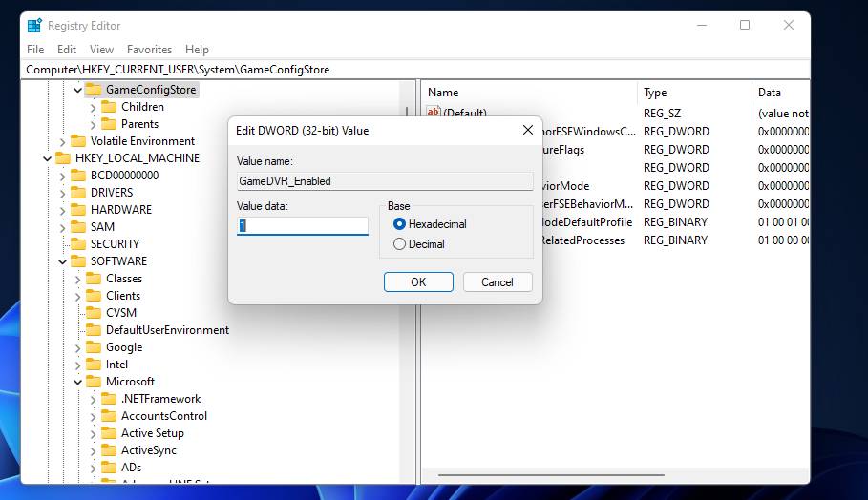Click the SAM folder icon
This screenshot has height=500, width=868.
(x=78, y=227)
